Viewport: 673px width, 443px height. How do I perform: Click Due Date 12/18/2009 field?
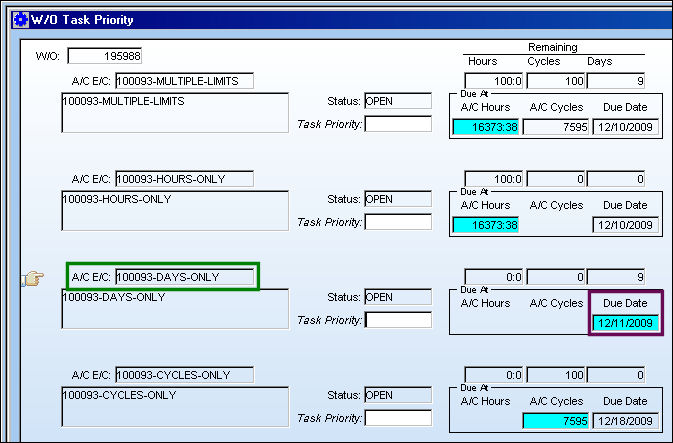(625, 421)
